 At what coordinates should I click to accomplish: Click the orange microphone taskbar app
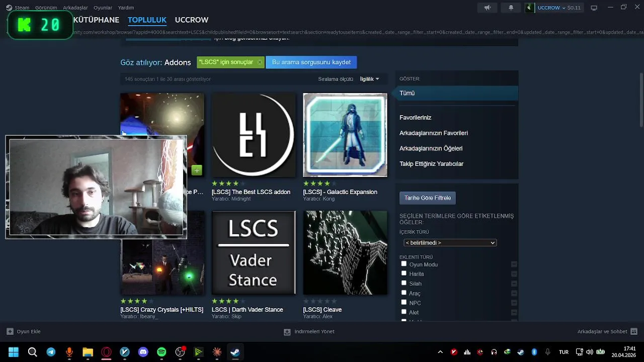(69, 352)
